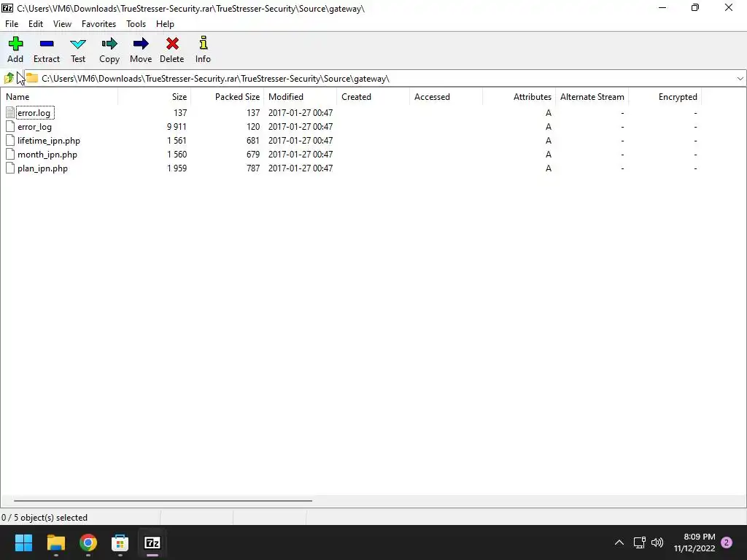The height and width of the screenshot is (560, 747).
Task: Click the 7-Zip taskbar icon
Action: (x=152, y=542)
